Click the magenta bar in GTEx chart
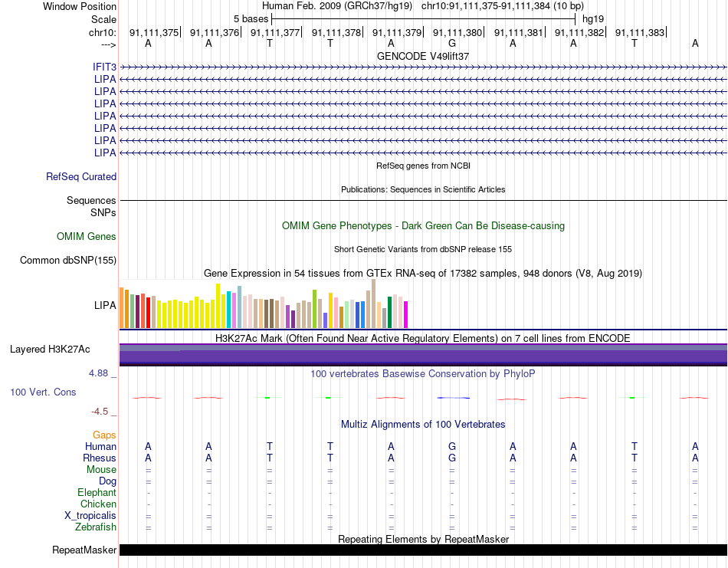 [406, 315]
